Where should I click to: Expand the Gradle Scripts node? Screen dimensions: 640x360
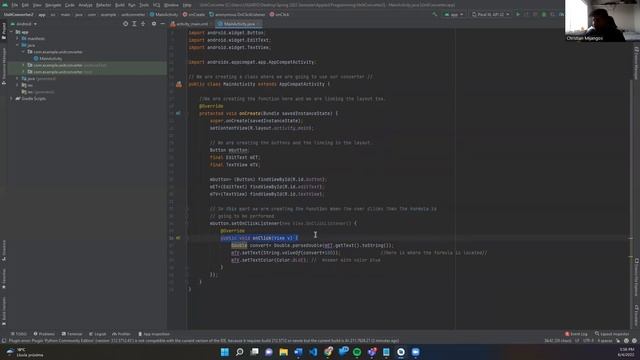click(x=11, y=98)
